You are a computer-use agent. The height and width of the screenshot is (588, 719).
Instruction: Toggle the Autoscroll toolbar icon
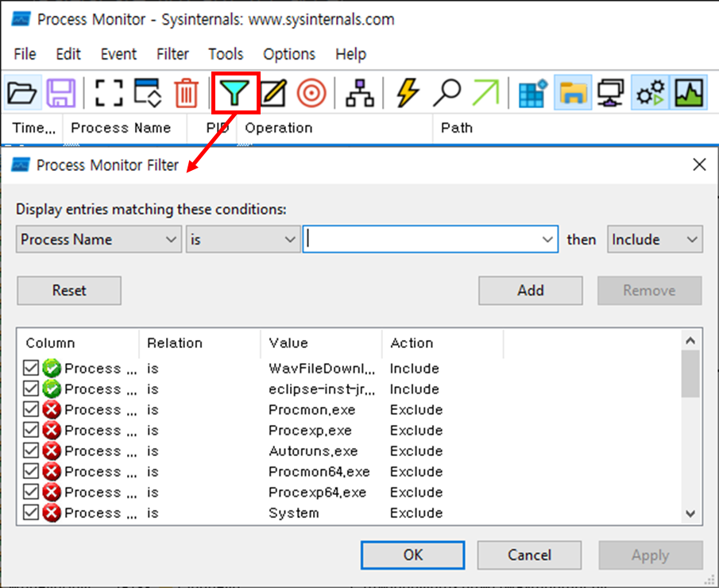pyautogui.click(x=148, y=93)
